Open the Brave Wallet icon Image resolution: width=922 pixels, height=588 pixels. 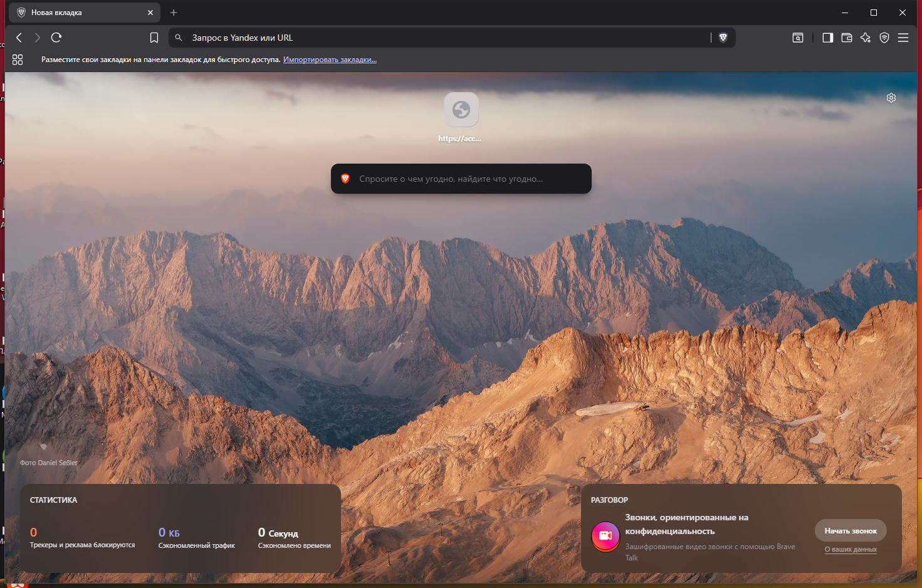[847, 38]
